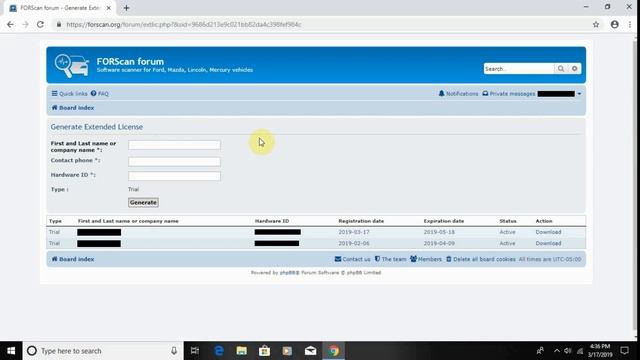This screenshot has height=360, width=640.
Task: Select the FORScan forum browser tab
Action: click(60, 8)
